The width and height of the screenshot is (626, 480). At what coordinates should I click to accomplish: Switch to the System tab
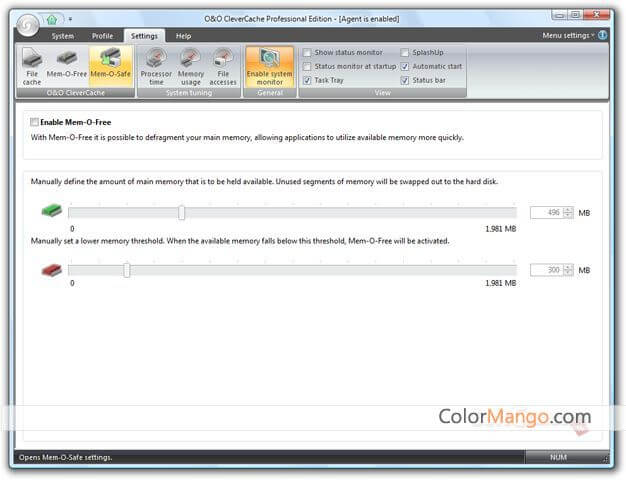[x=62, y=36]
